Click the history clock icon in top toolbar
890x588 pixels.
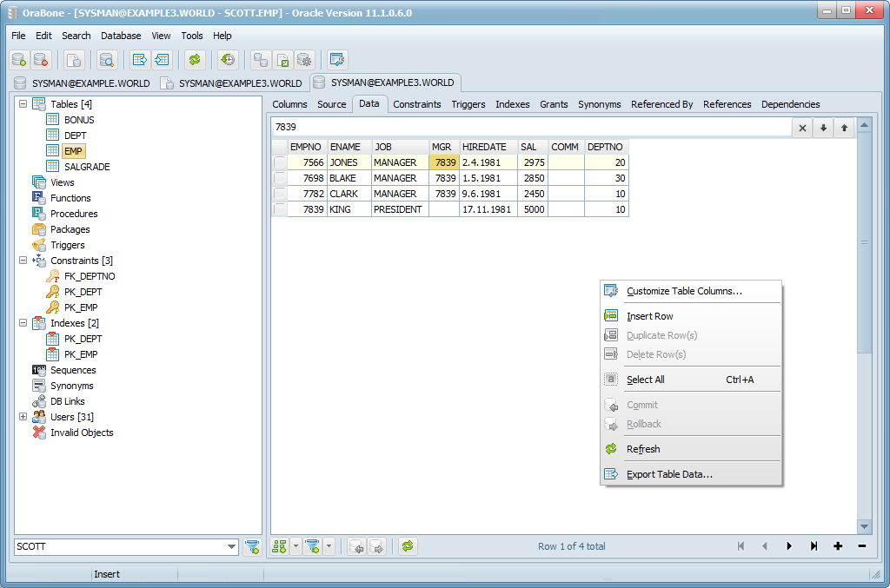pos(227,60)
